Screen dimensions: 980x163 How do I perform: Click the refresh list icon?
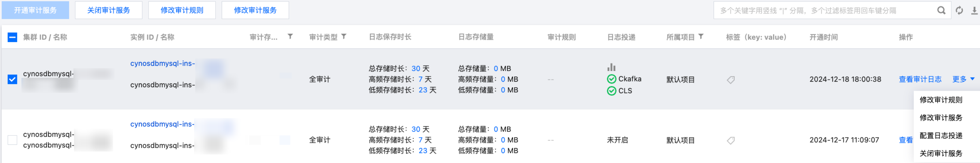(959, 10)
